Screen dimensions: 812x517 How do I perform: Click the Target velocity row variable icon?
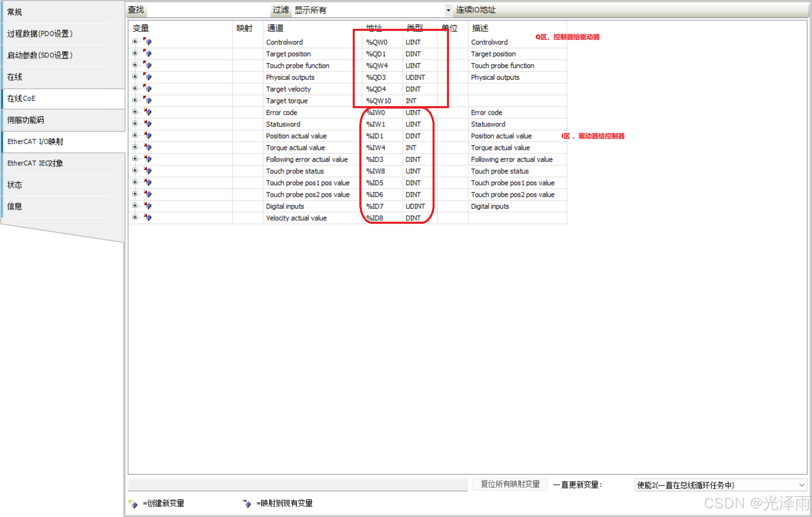point(147,88)
